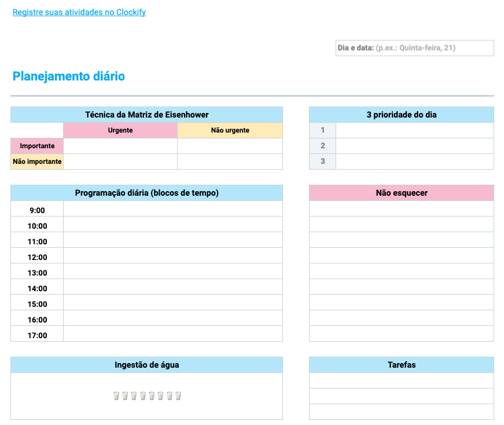
Task: Click the 13:00 schedule row
Action: point(172,272)
